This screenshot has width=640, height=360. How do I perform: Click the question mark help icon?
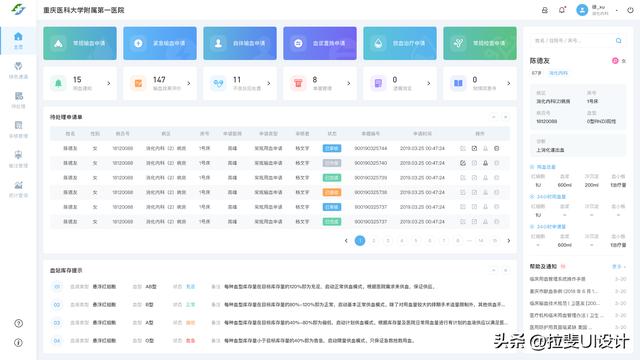[x=18, y=323]
